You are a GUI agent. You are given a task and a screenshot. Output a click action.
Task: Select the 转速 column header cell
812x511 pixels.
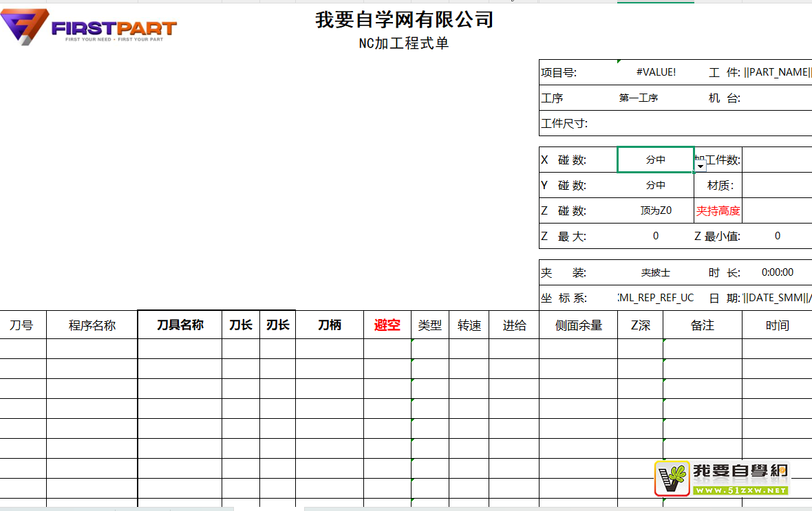469,325
